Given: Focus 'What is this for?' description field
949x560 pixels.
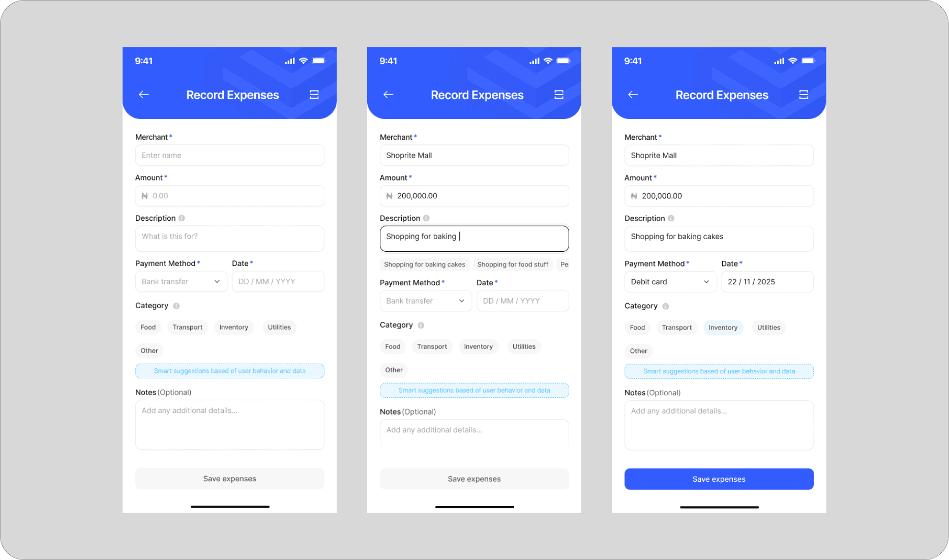Looking at the screenshot, I should tap(230, 239).
